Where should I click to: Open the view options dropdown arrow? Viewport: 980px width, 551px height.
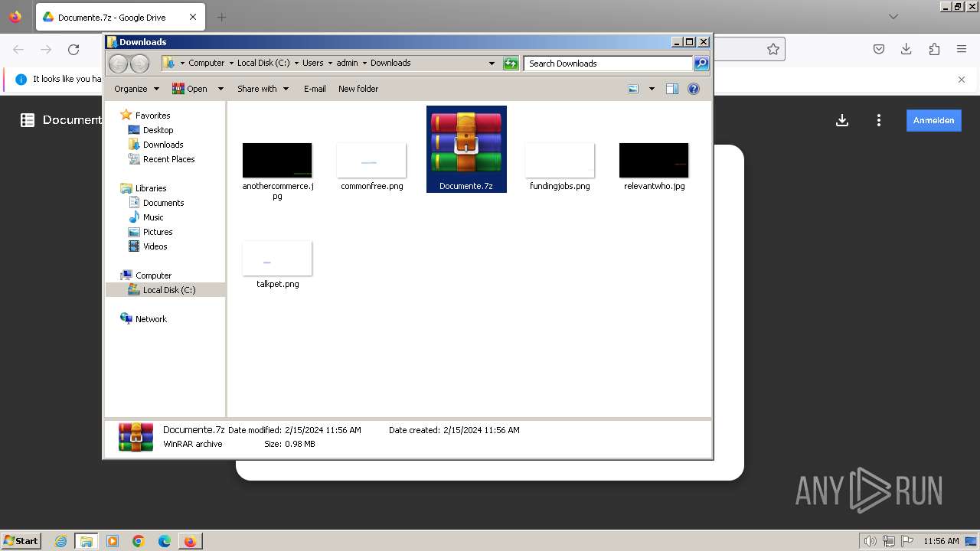point(652,89)
